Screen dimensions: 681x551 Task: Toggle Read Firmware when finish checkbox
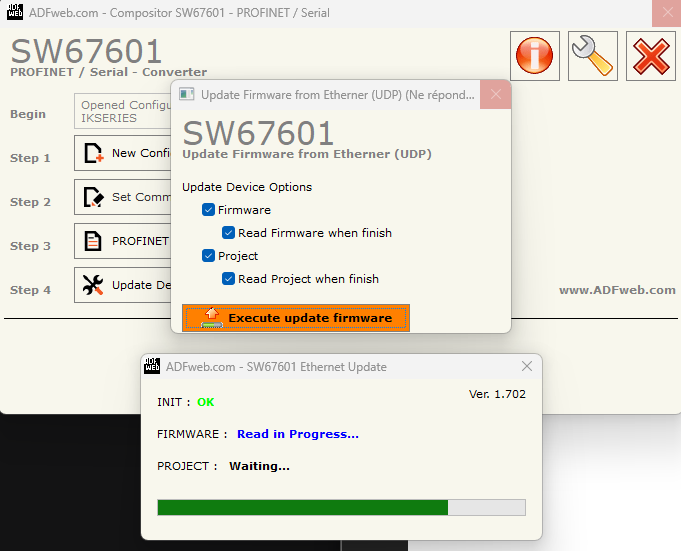228,233
